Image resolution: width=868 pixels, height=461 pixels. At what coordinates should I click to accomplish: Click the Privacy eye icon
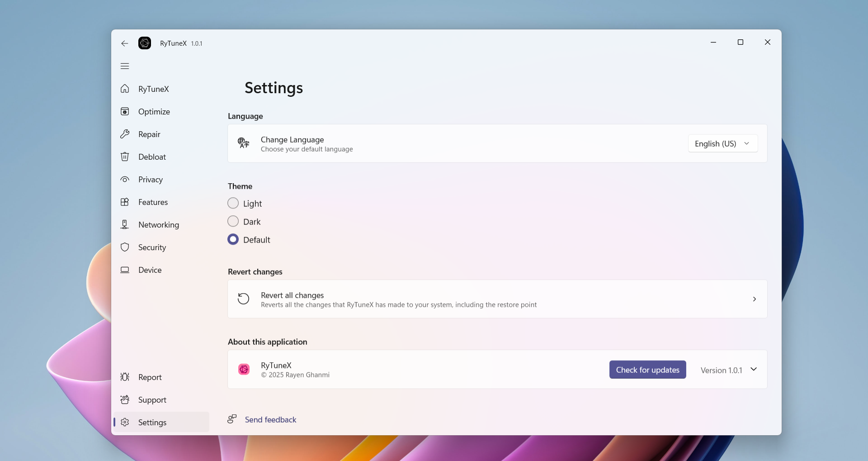click(125, 179)
